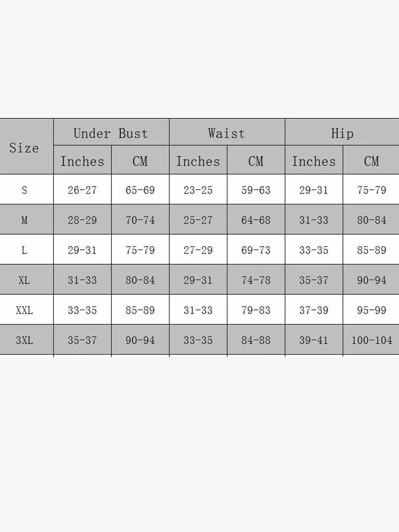This screenshot has height=532, width=399.
Task: Select the 3XL size row label
Action: pyautogui.click(x=24, y=340)
